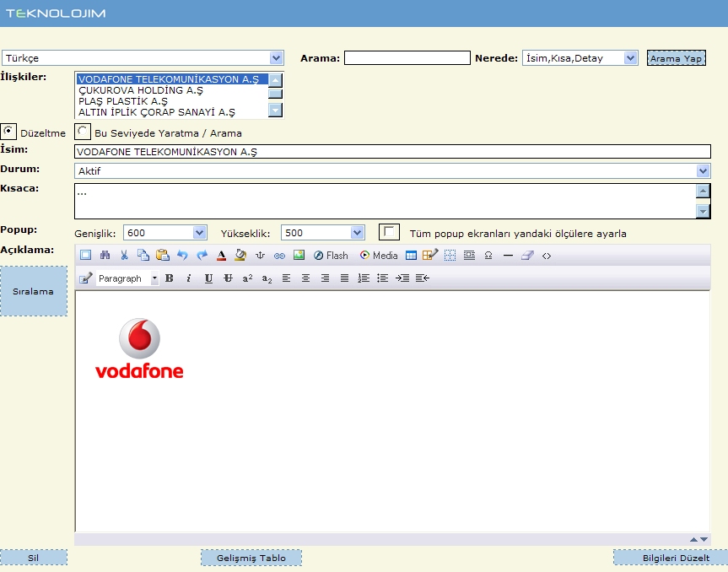728x572 pixels.
Task: Open find with the binoculars icon
Action: (x=105, y=255)
